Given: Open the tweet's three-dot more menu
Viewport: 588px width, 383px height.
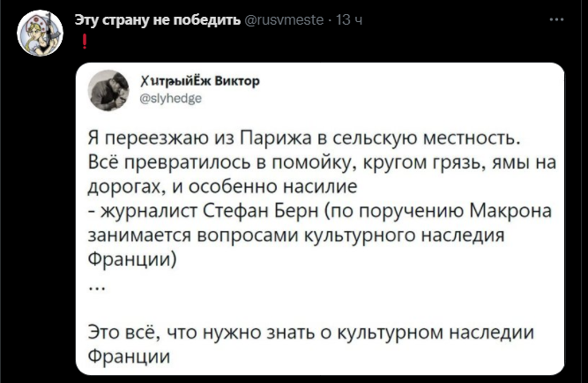Looking at the screenshot, I should click(557, 19).
